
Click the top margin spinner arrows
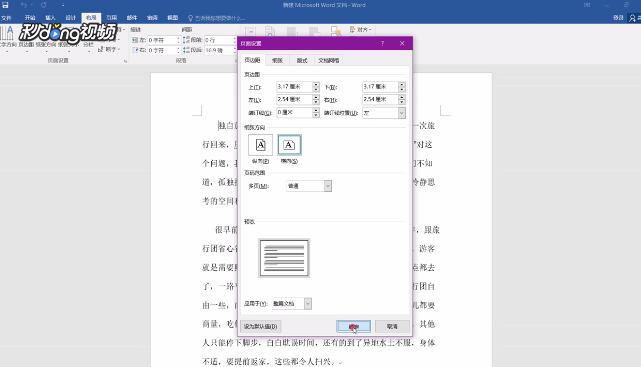coord(316,87)
